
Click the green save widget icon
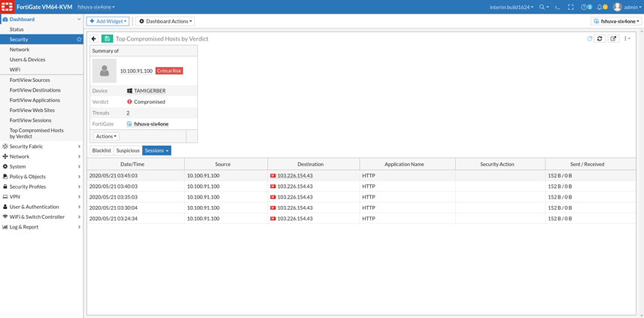(x=108, y=38)
